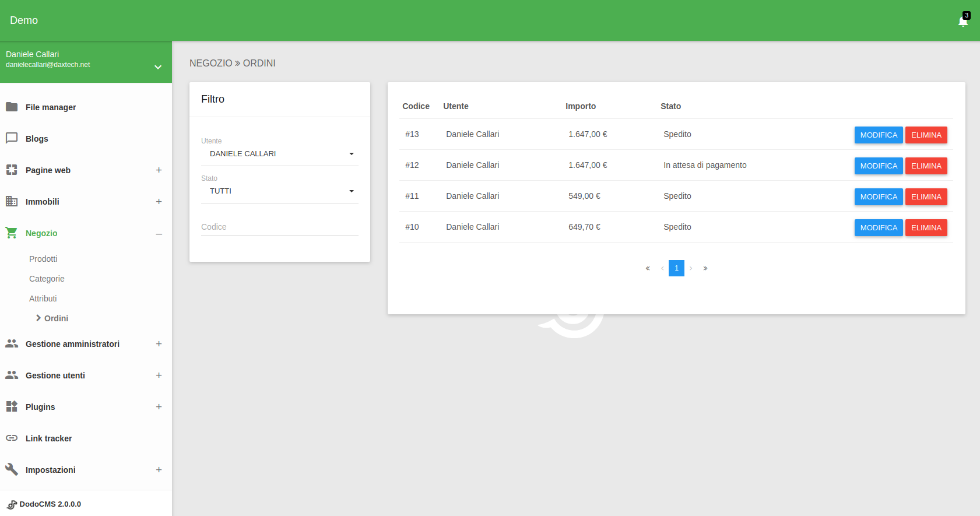Expand the Gestione utenti submenu
This screenshot has height=516, width=980.
click(x=159, y=375)
